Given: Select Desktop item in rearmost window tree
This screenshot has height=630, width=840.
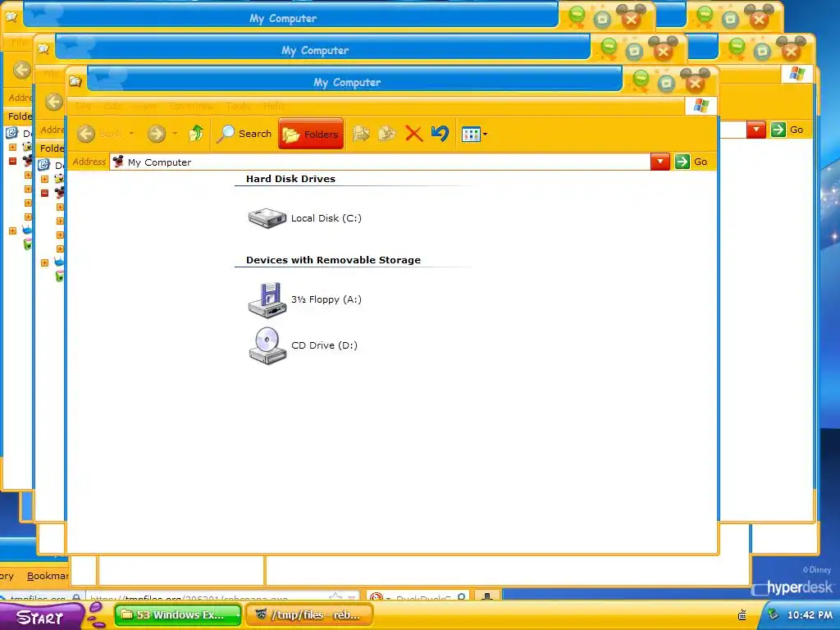Looking at the screenshot, I should [x=18, y=132].
